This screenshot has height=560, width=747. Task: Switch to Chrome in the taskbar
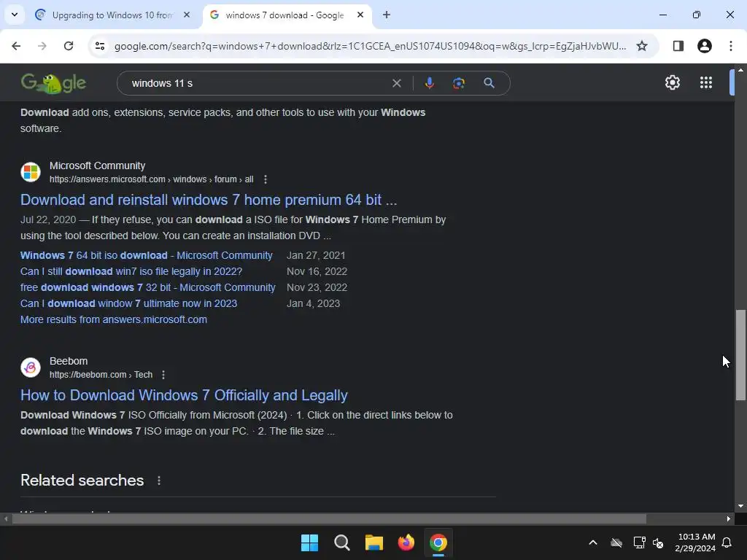click(x=438, y=542)
